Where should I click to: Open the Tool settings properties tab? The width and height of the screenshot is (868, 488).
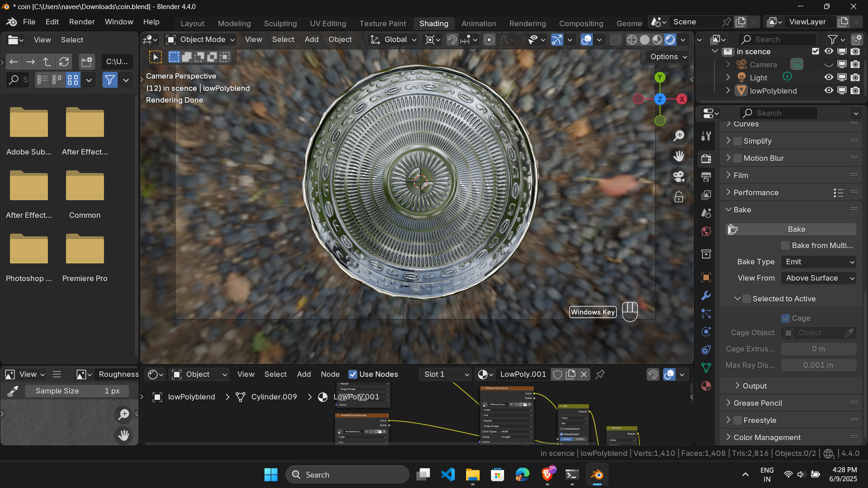click(706, 136)
